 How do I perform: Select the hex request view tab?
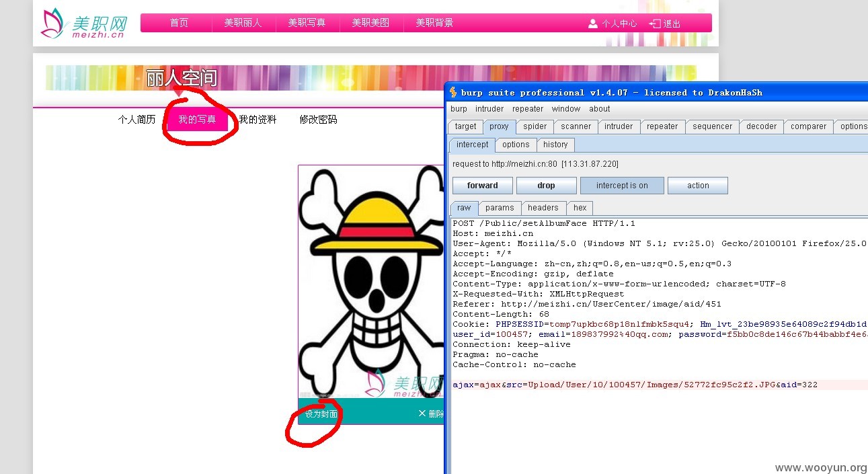[580, 208]
